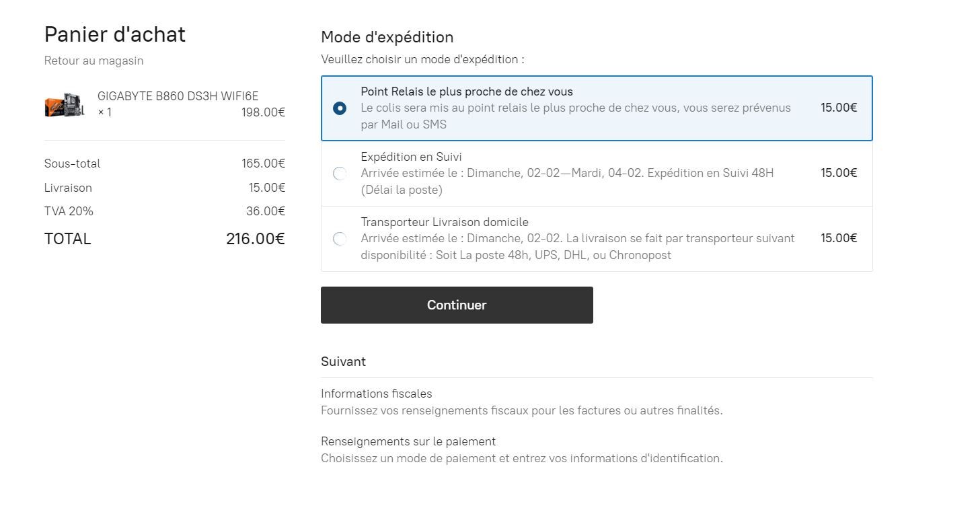Open the Retour au magasin link

coord(94,61)
